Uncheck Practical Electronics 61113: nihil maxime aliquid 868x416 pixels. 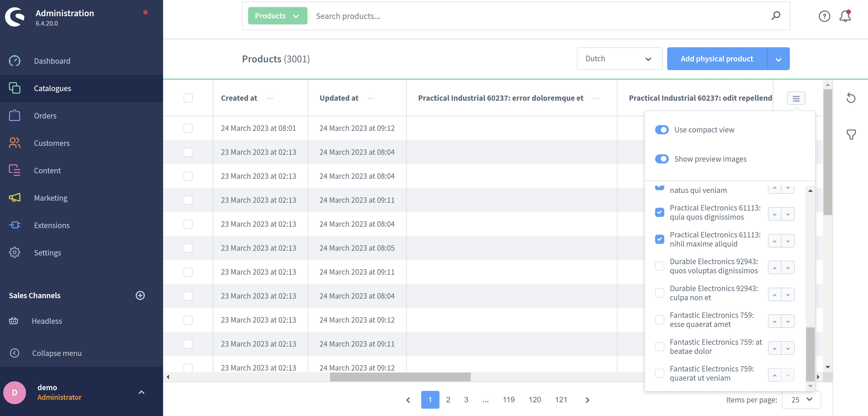[x=659, y=239]
